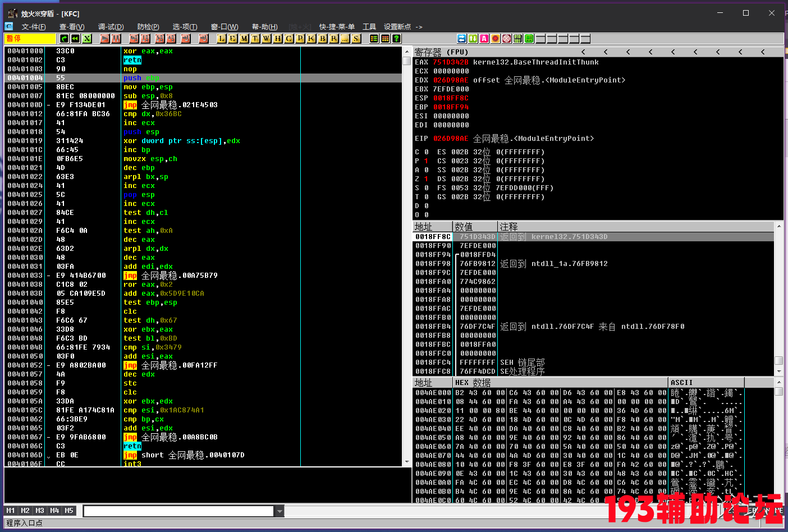Click the green up-down arrows icon
Viewport: 788px width, 532px height.
tap(473, 39)
